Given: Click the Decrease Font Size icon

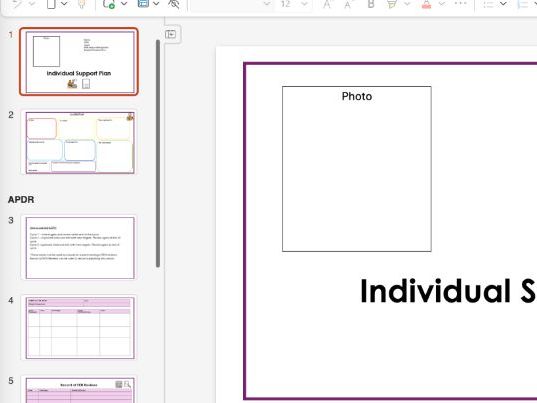Looking at the screenshot, I should click(x=349, y=4).
